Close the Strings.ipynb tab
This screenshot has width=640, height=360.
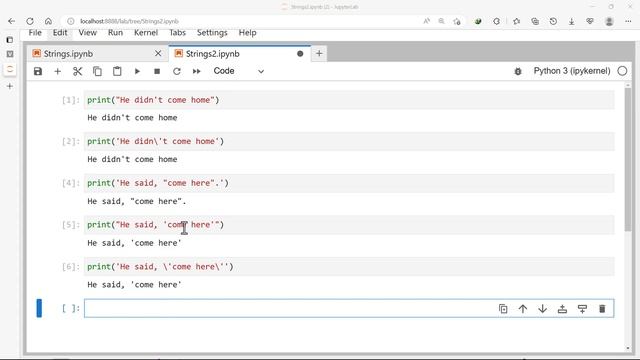(158, 53)
